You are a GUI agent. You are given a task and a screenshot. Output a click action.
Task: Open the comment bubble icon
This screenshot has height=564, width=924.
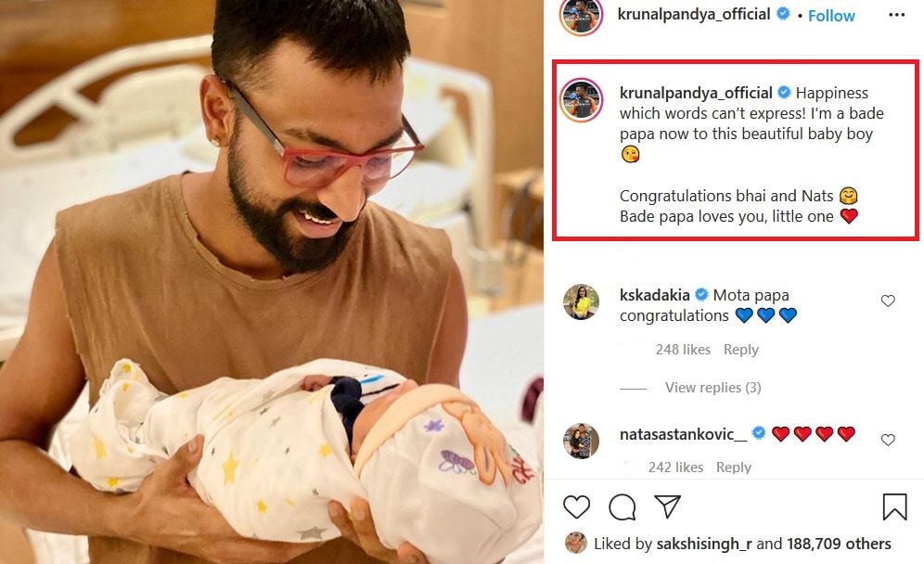click(622, 506)
